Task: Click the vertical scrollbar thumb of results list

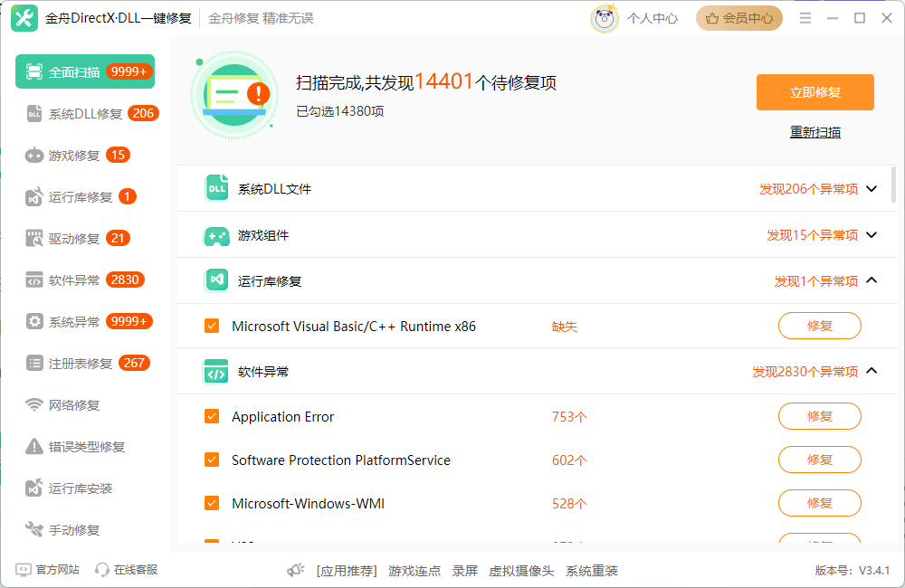Action: click(894, 185)
